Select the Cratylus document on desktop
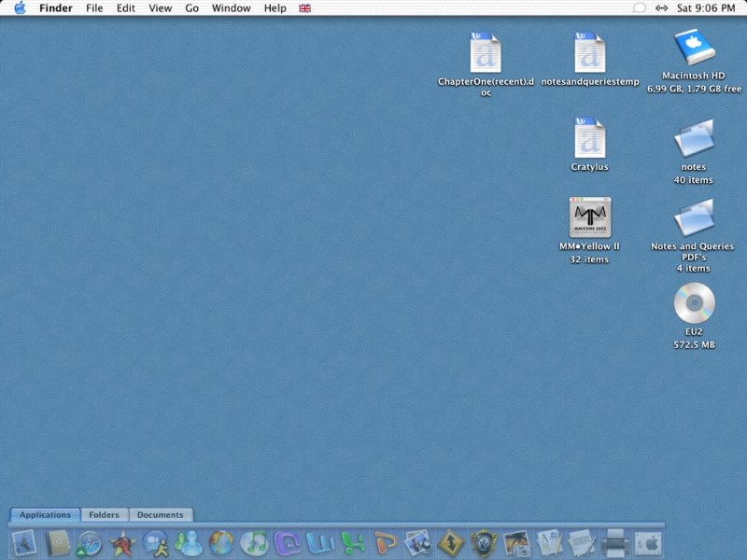The width and height of the screenshot is (747, 560). tap(589, 138)
